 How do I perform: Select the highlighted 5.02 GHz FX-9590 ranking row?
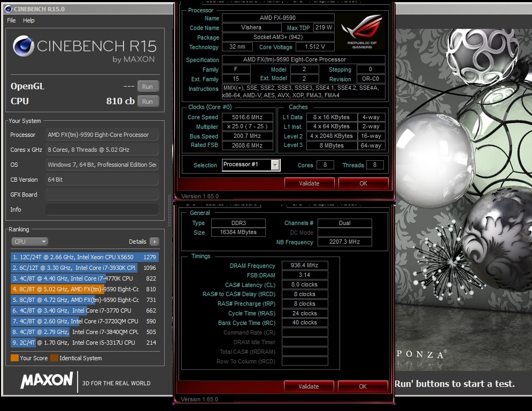tap(85, 289)
